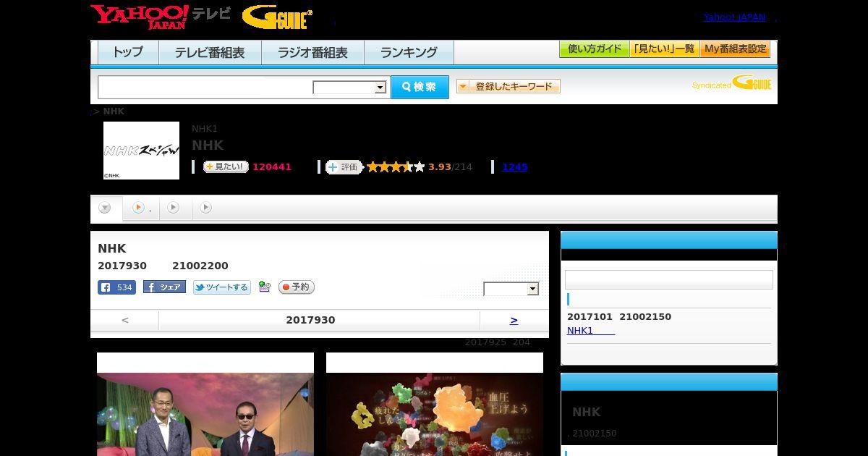The height and width of the screenshot is (456, 868).
Task: Open the ランキング tab
Action: (x=409, y=52)
